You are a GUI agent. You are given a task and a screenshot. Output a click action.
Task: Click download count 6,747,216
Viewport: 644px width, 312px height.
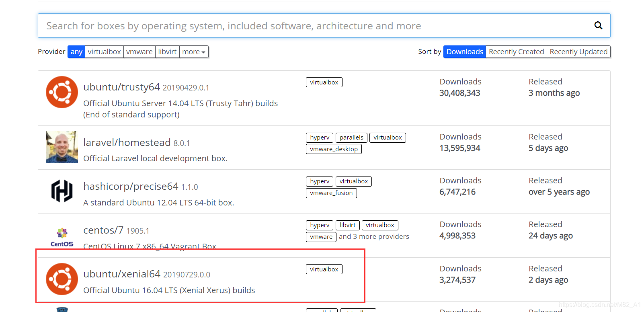[457, 192]
